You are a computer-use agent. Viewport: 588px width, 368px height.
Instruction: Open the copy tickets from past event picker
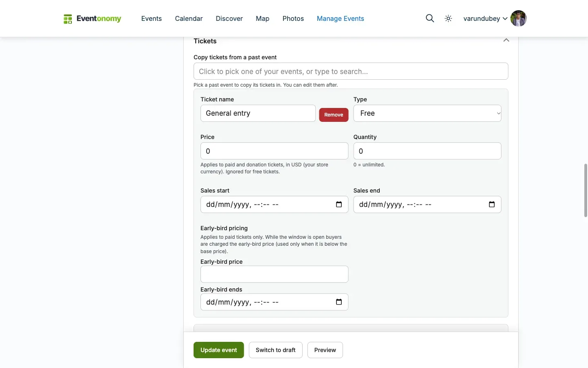click(x=351, y=71)
